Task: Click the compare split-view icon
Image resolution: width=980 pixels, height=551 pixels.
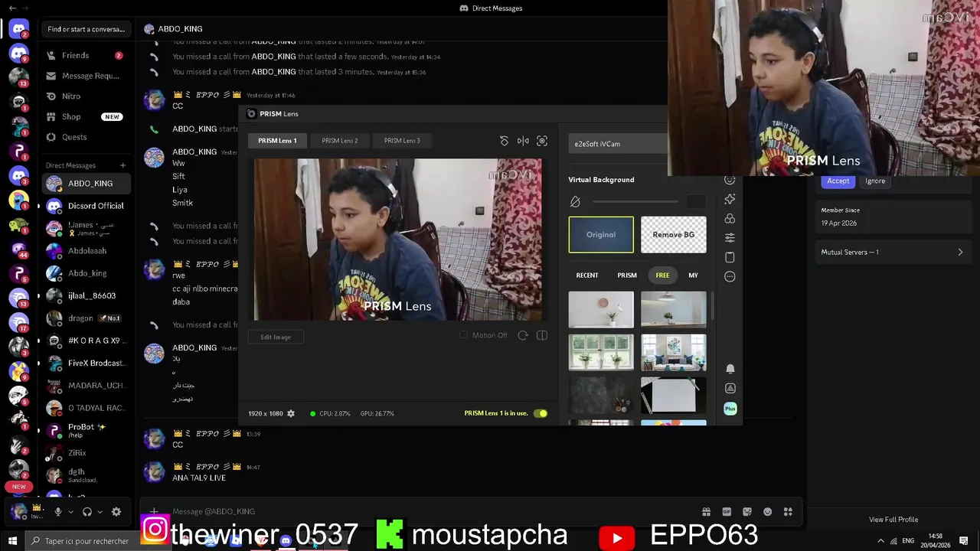Action: point(542,335)
